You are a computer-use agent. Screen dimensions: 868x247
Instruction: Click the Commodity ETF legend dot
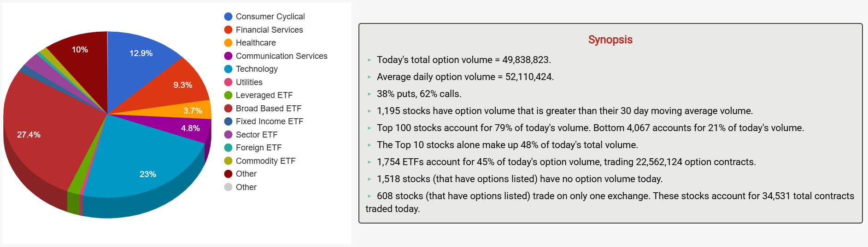[x=228, y=161]
